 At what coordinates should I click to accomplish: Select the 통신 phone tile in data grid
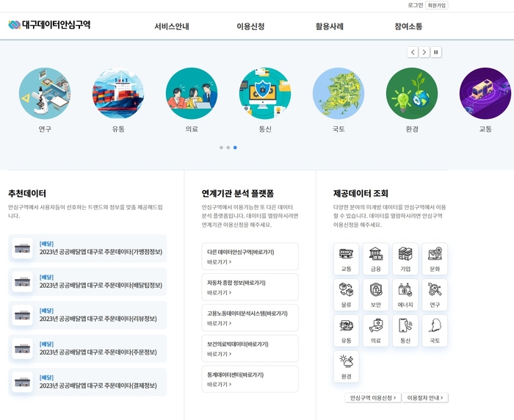(x=405, y=330)
